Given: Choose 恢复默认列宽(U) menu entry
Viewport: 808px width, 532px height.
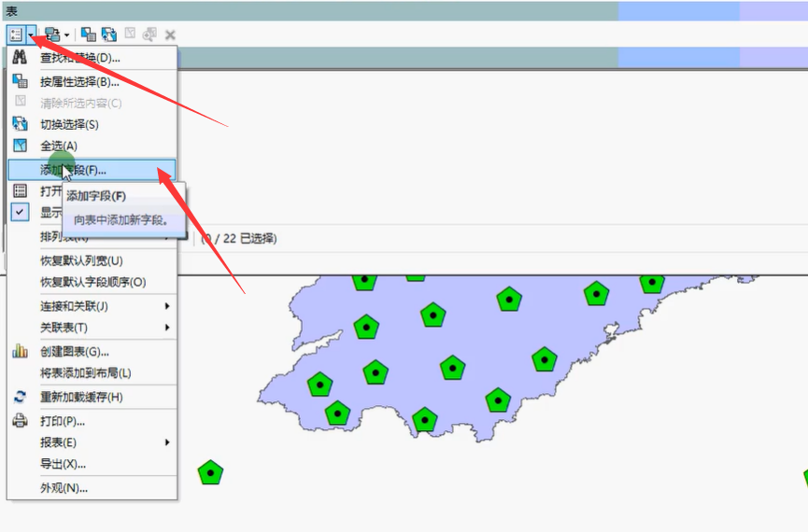Looking at the screenshot, I should click(92, 260).
